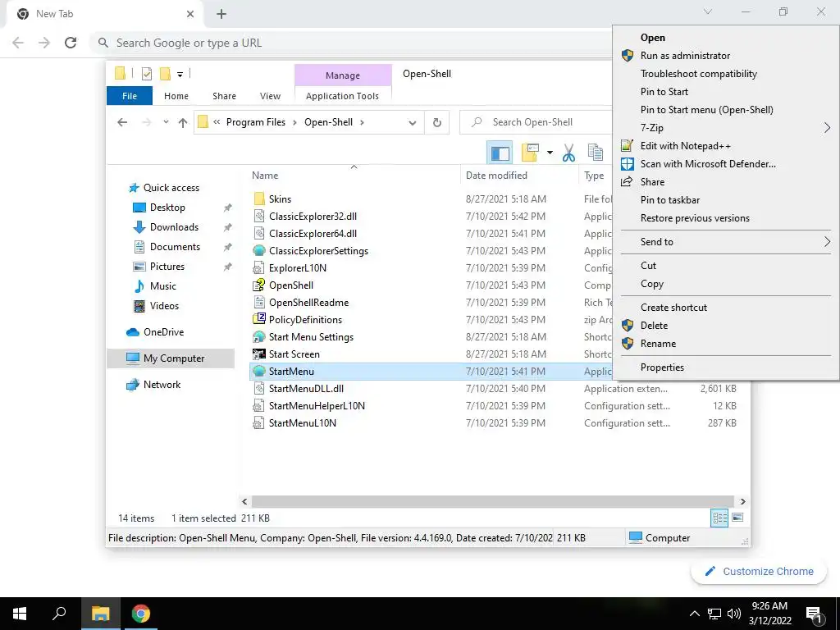Go up one folder level
Viewport: 840px width, 630px height.
click(x=183, y=123)
